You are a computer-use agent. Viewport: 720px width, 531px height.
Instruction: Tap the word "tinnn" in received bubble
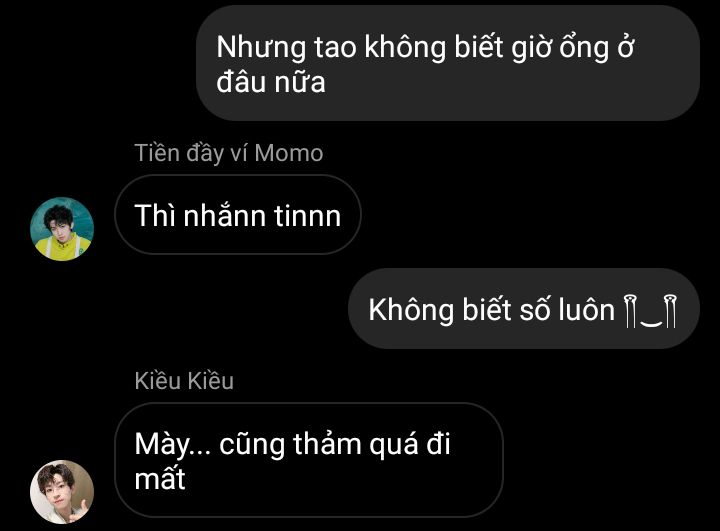(x=308, y=215)
